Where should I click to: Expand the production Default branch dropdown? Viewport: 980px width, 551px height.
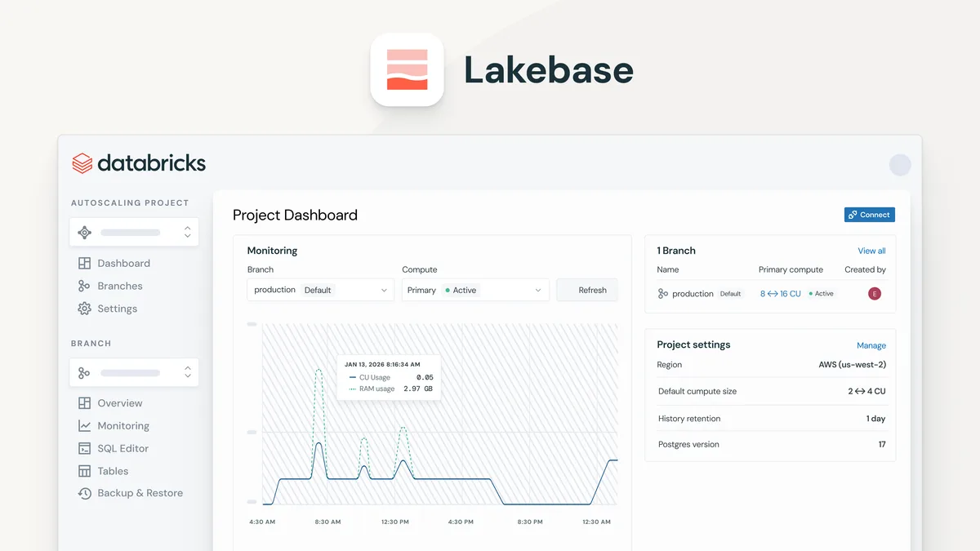(321, 290)
